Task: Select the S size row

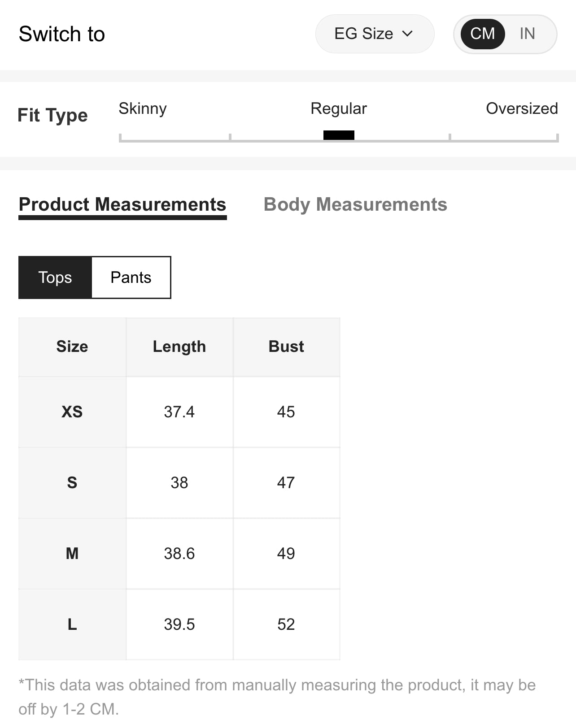Action: [72, 483]
